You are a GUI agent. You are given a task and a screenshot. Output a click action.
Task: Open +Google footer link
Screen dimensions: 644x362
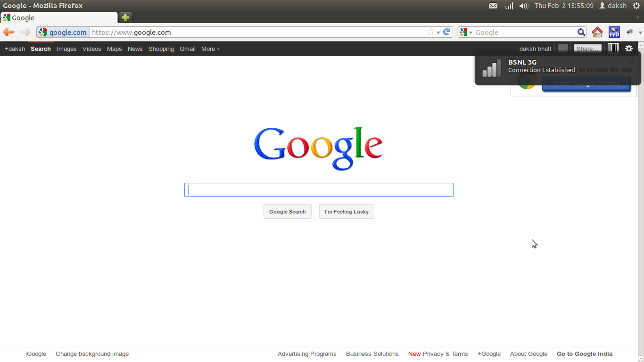(x=489, y=354)
